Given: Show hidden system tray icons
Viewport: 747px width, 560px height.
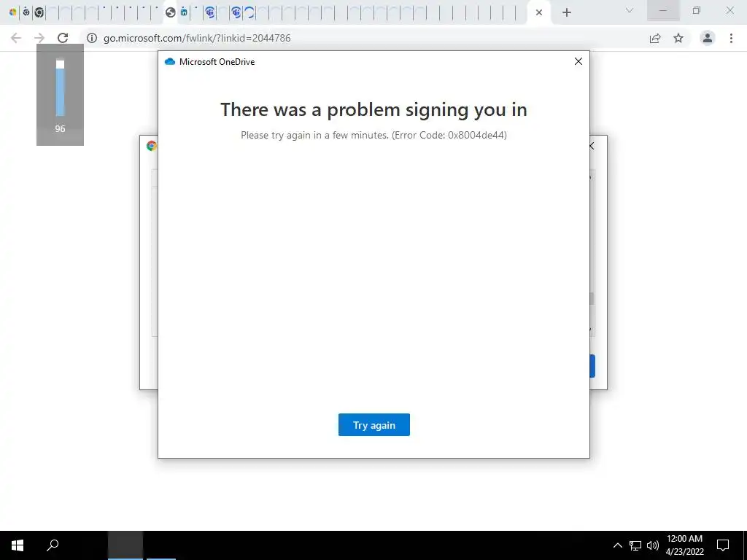Looking at the screenshot, I should [617, 545].
